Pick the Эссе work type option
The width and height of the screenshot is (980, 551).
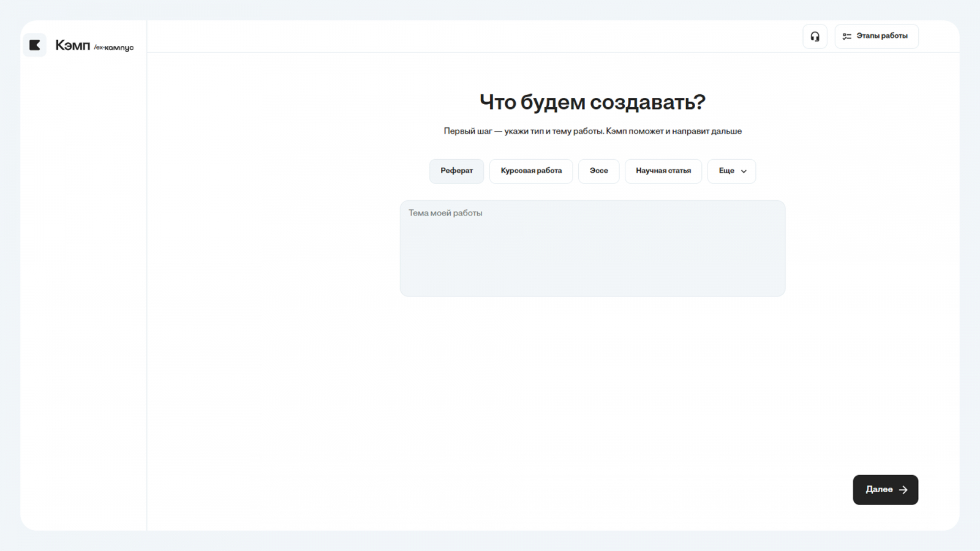coord(598,171)
